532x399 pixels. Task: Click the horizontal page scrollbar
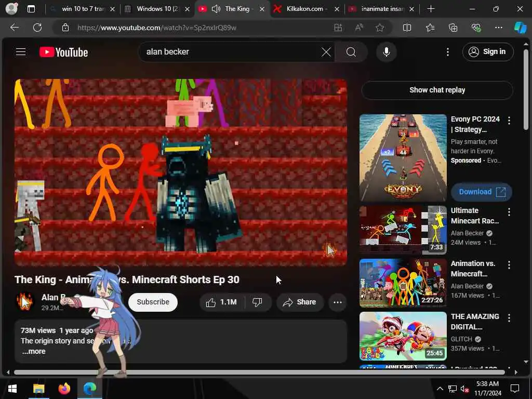pyautogui.click(x=260, y=372)
